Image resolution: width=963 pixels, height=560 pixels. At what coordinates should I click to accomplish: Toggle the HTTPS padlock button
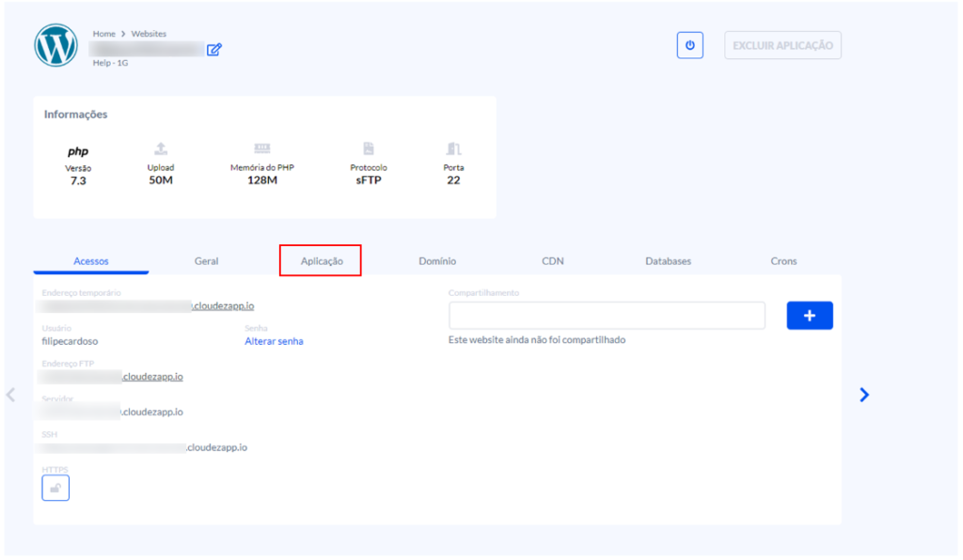[x=55, y=488]
